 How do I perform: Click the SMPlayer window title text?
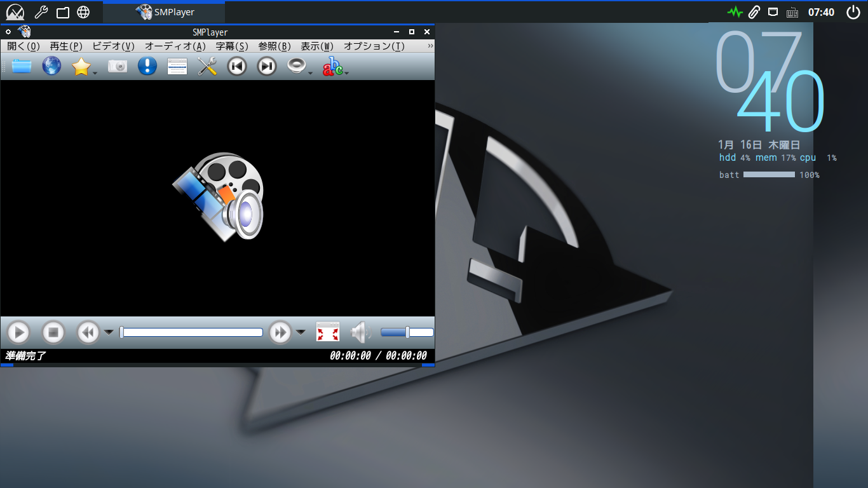click(210, 32)
